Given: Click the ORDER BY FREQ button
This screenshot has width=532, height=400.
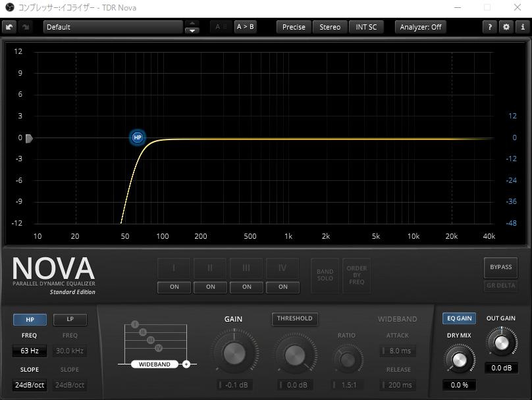Looking at the screenshot, I should pos(357,275).
